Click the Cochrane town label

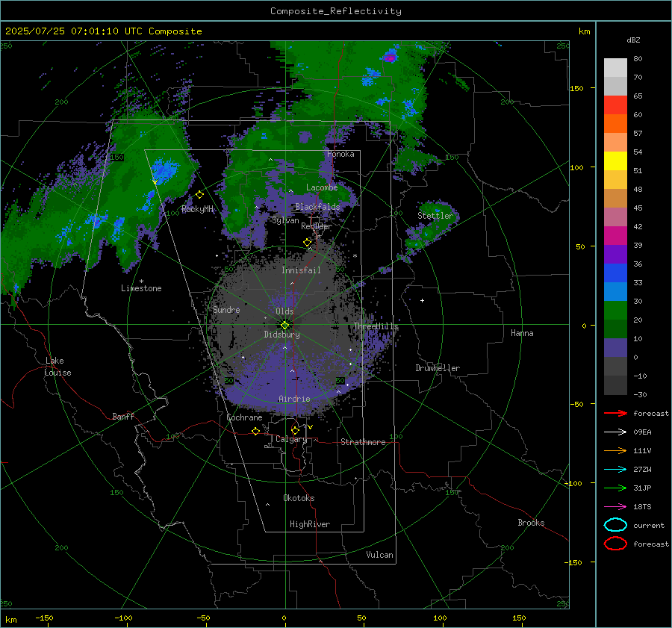pyautogui.click(x=244, y=417)
